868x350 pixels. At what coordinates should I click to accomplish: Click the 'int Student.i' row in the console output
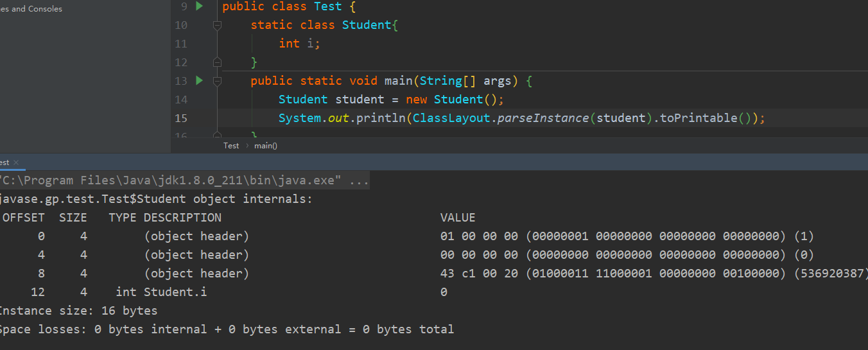239,292
